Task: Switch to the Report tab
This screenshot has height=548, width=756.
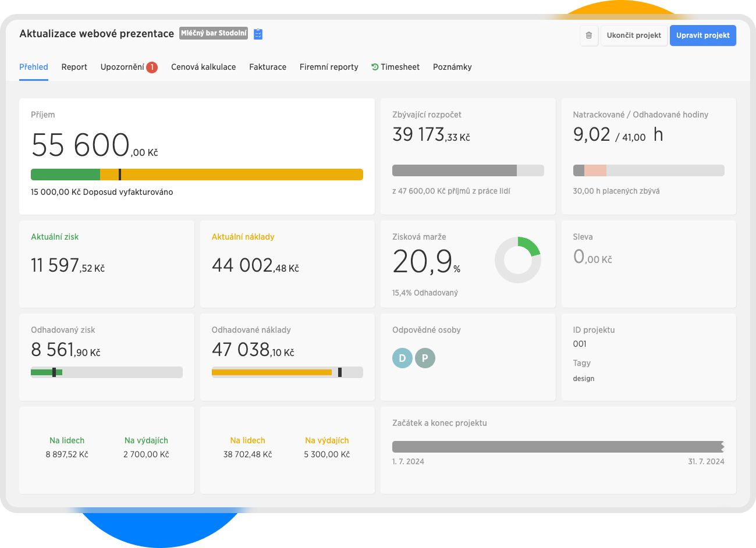Action: point(74,67)
